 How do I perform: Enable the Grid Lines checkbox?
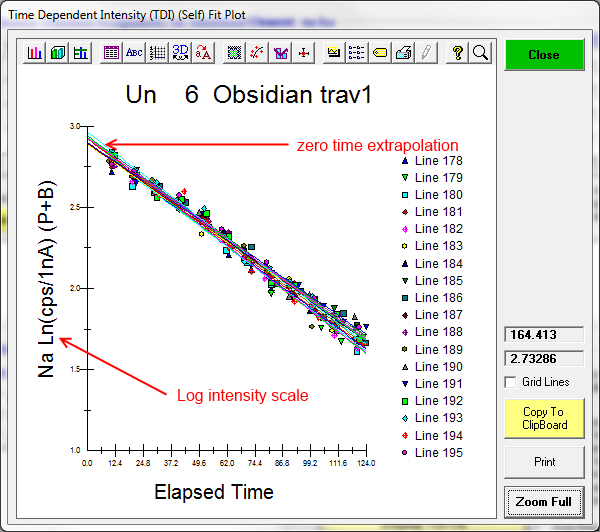tap(511, 382)
